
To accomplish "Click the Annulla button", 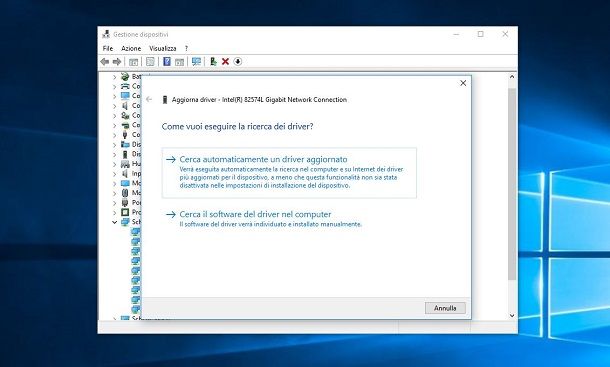I will 445,308.
